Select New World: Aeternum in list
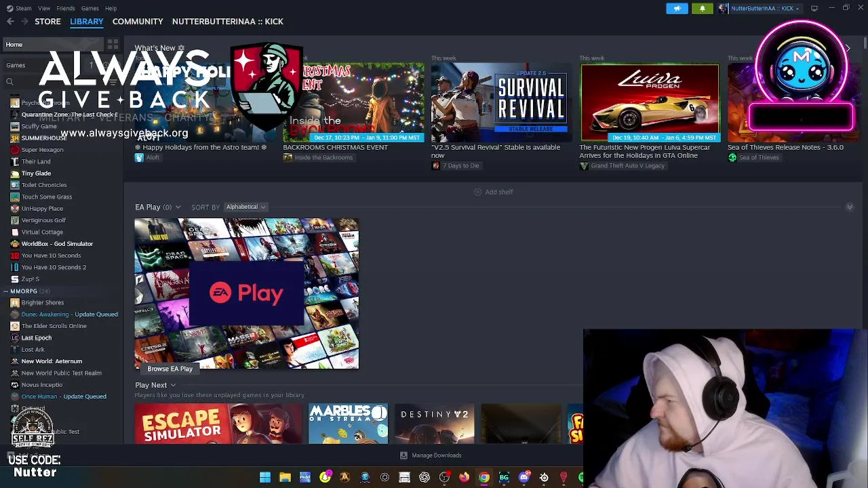Screen dimensions: 868x488 coord(52,361)
